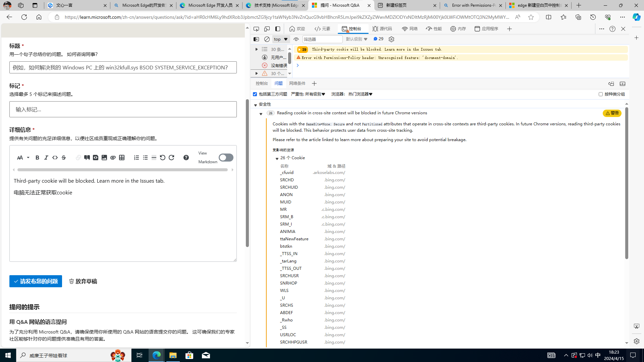The width and height of the screenshot is (644, 362).
Task: Create a live expression with the eye icon
Action: click(x=296, y=39)
